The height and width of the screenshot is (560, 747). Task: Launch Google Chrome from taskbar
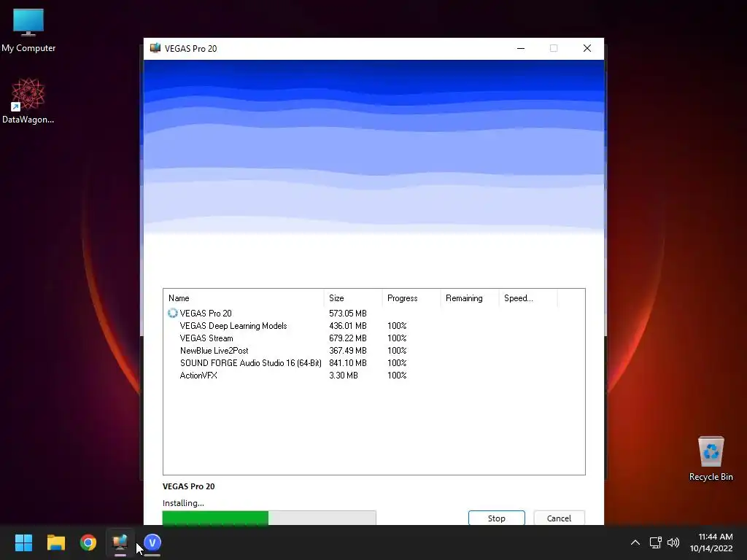tap(88, 542)
